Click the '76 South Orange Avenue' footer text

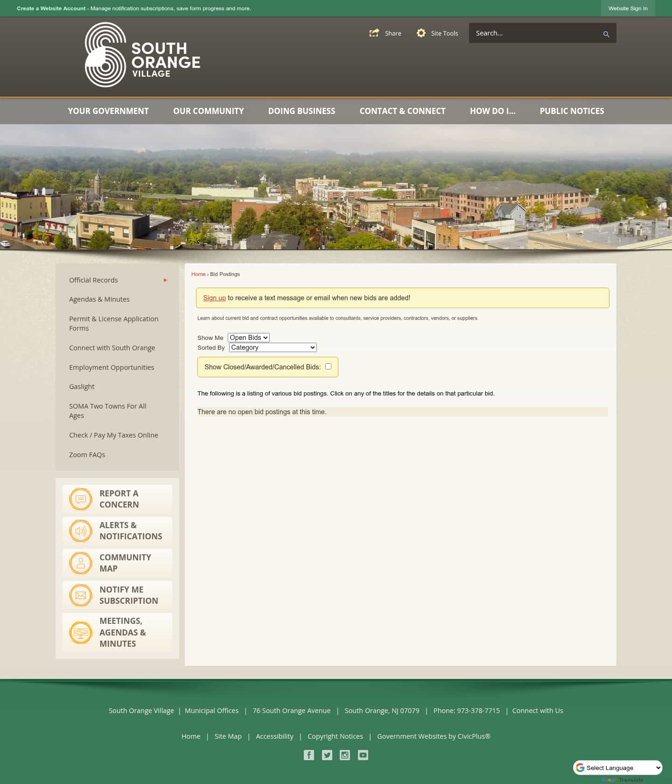tap(292, 711)
